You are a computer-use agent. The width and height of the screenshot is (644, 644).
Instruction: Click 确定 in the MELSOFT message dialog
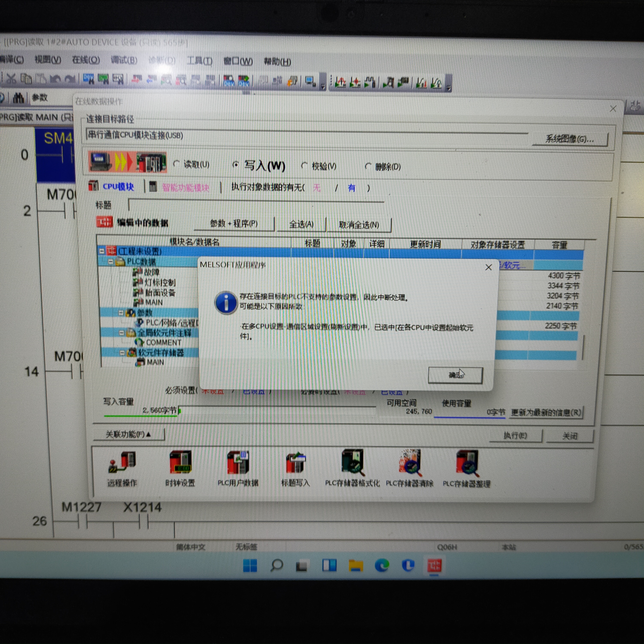[455, 375]
